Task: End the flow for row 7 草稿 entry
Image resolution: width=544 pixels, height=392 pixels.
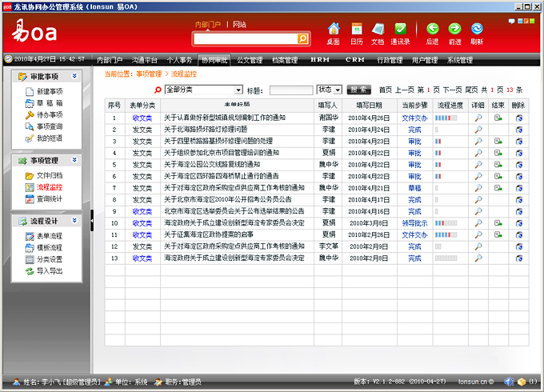Action: [x=498, y=188]
